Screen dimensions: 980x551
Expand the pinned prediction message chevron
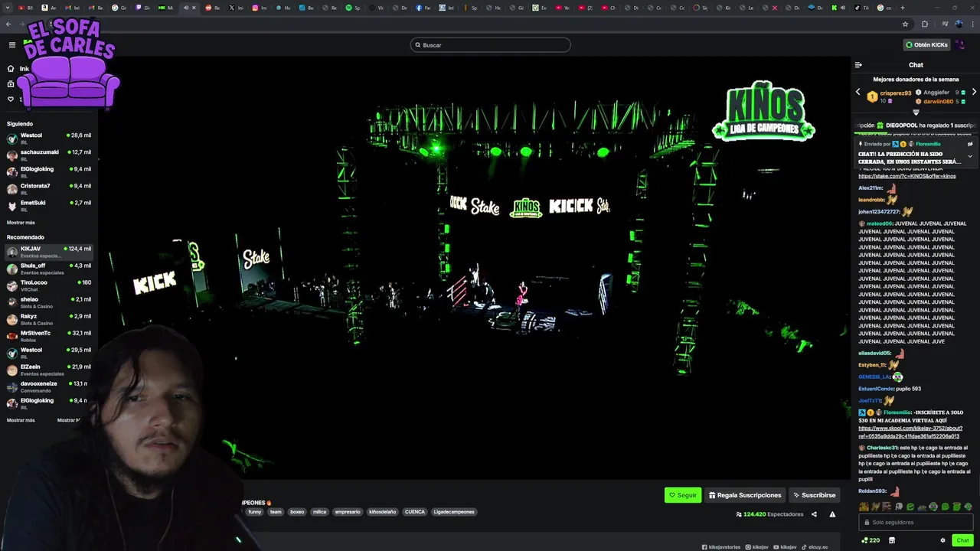(x=970, y=156)
